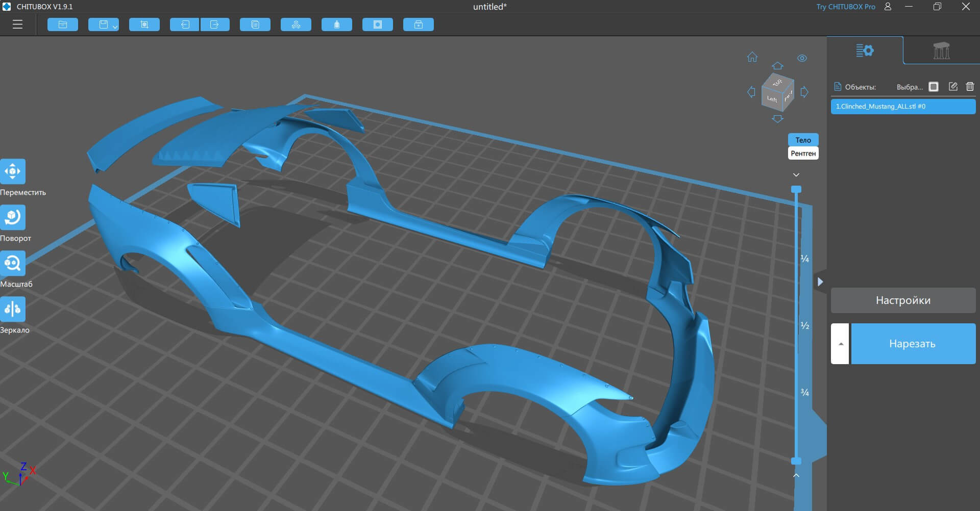
Task: Open the hamburger main menu
Action: click(17, 24)
